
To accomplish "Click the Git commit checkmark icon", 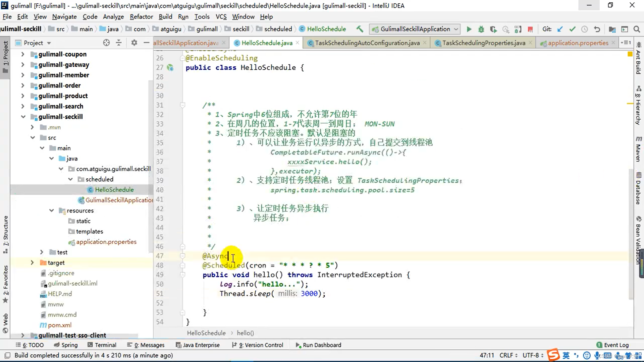I will (x=572, y=29).
